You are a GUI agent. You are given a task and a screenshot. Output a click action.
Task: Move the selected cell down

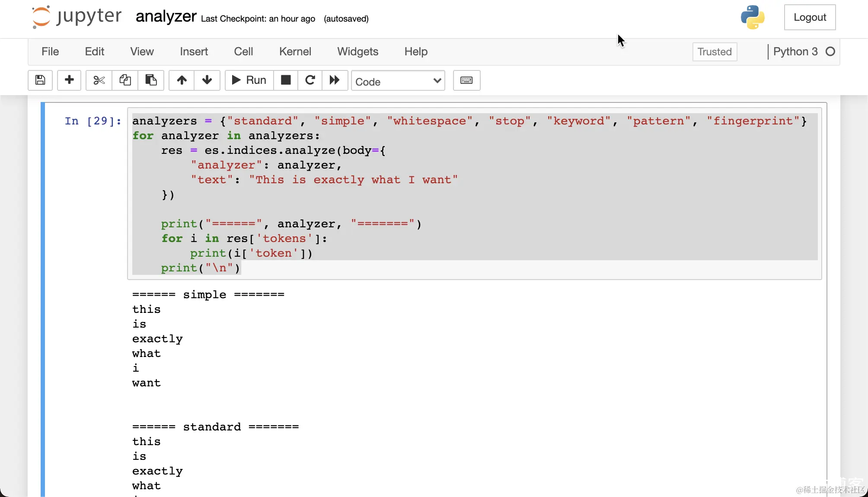(x=207, y=80)
